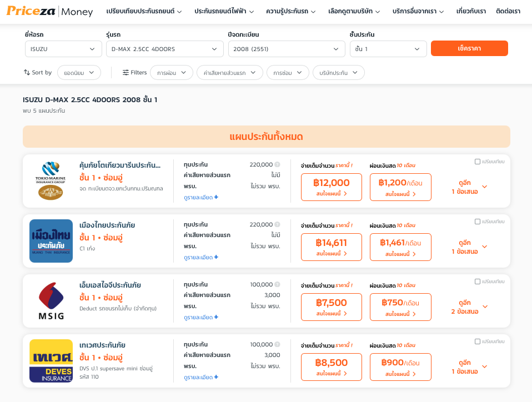Open เลือกดูตามบริษัท menu
The width and height of the screenshot is (532, 402).
coord(354,11)
